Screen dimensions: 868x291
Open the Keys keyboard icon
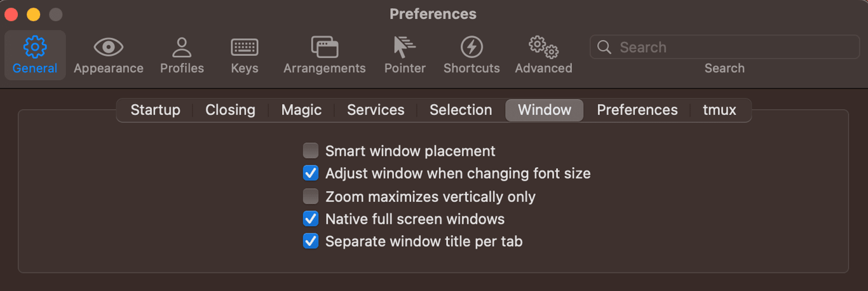pos(245,47)
